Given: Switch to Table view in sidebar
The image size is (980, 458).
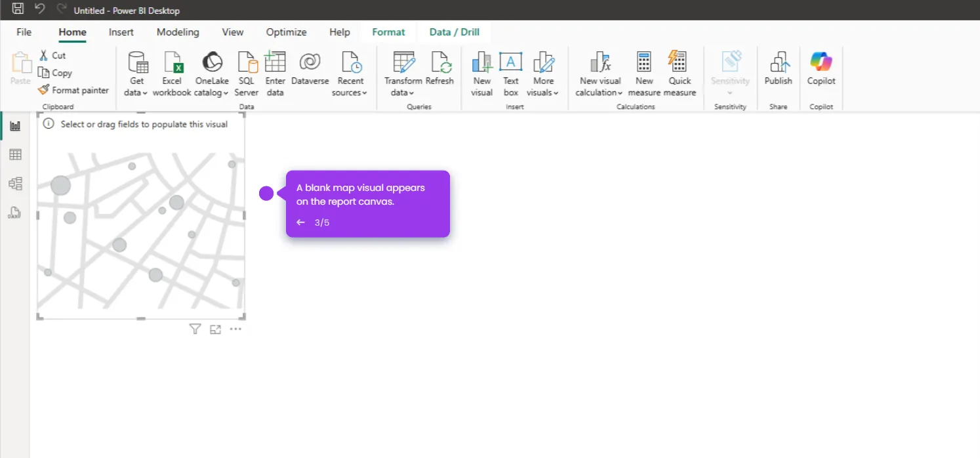Looking at the screenshot, I should tap(15, 154).
